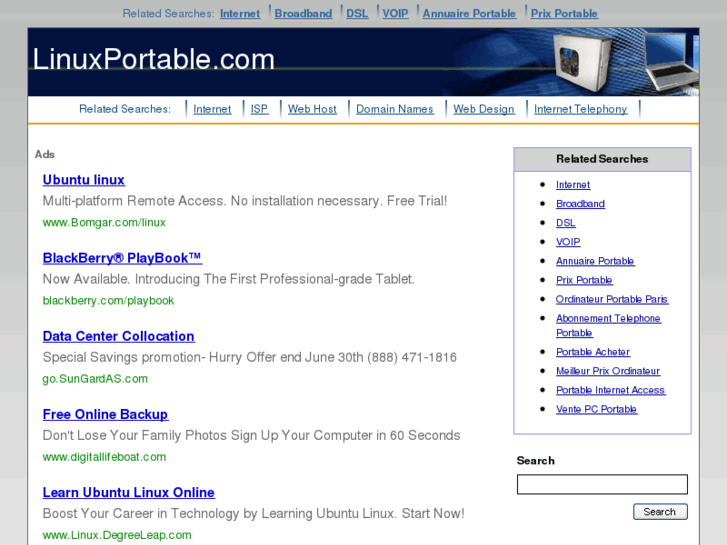Image resolution: width=727 pixels, height=545 pixels.
Task: Open the Ubuntu linux ad
Action: point(83,180)
